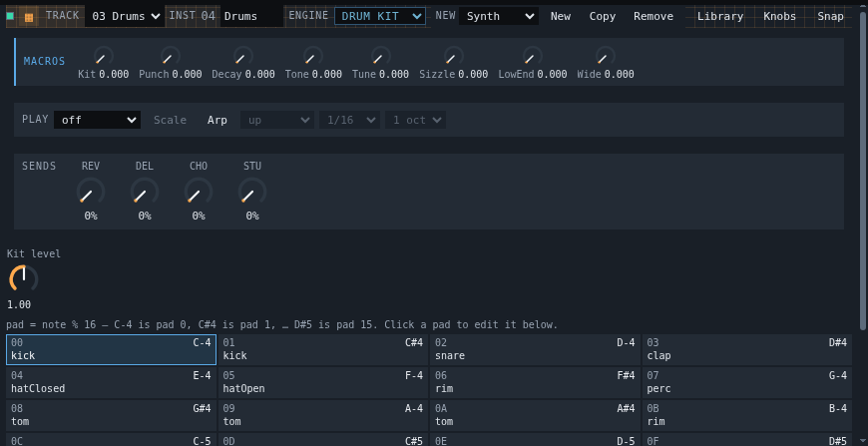Click the Wide macro knob

(605, 57)
